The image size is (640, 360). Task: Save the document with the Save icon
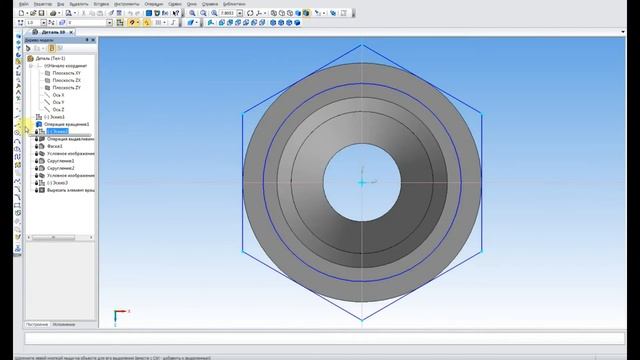coord(41,13)
